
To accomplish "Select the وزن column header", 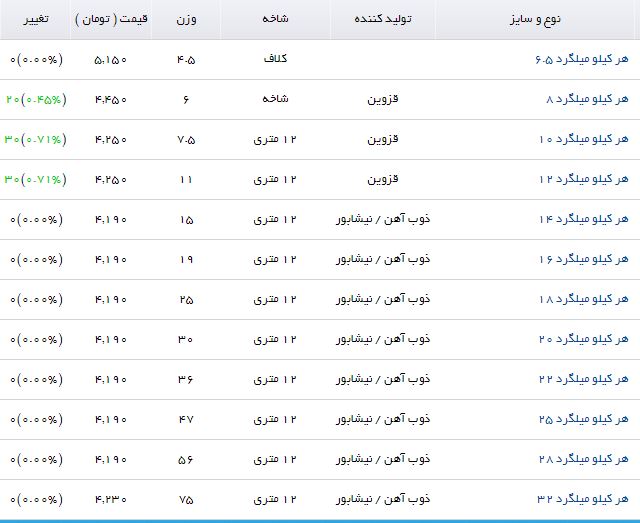I will tap(187, 20).
